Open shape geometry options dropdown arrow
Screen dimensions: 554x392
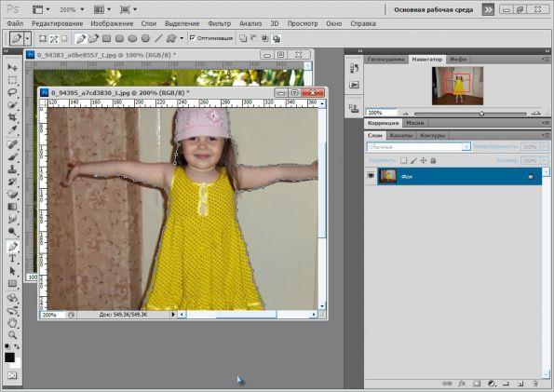click(182, 38)
